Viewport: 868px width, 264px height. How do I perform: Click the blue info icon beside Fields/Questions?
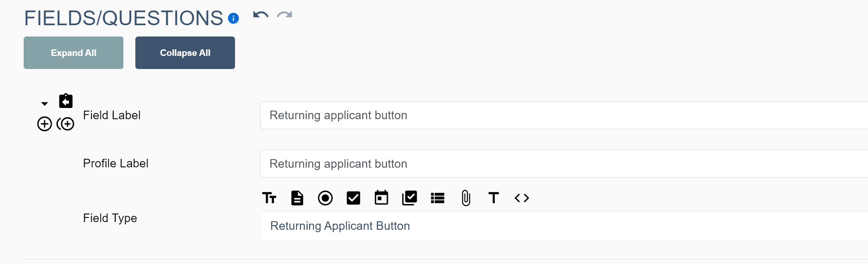coord(233,18)
